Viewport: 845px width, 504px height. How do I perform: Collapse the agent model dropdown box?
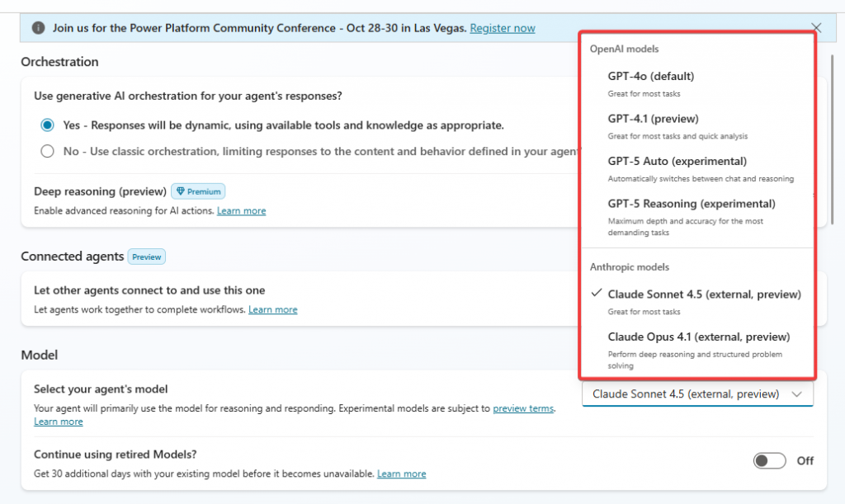[697, 394]
